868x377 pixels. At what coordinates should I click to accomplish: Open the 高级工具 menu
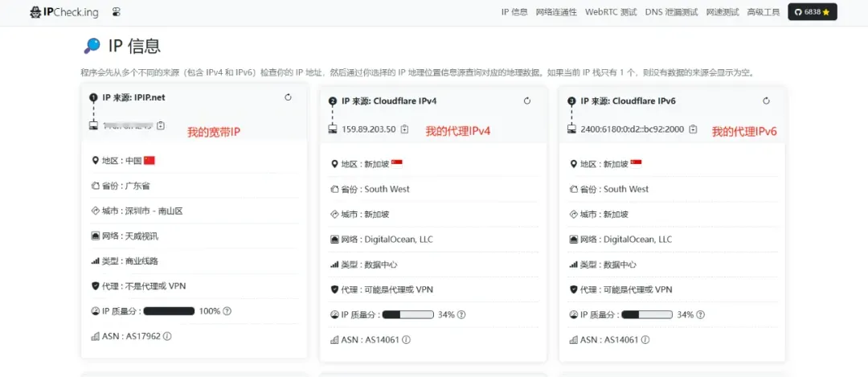click(763, 12)
